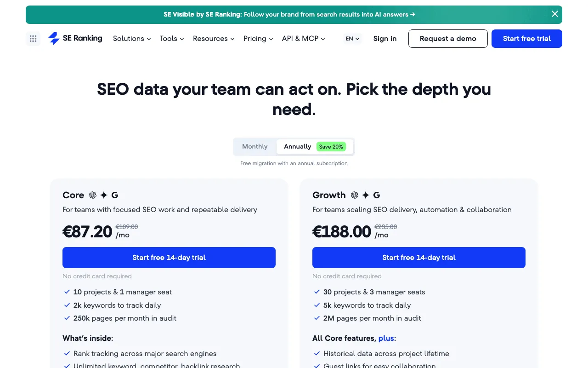Click 'For teams scaling SEO delivery' description
The width and height of the screenshot is (588, 368).
pyautogui.click(x=412, y=209)
